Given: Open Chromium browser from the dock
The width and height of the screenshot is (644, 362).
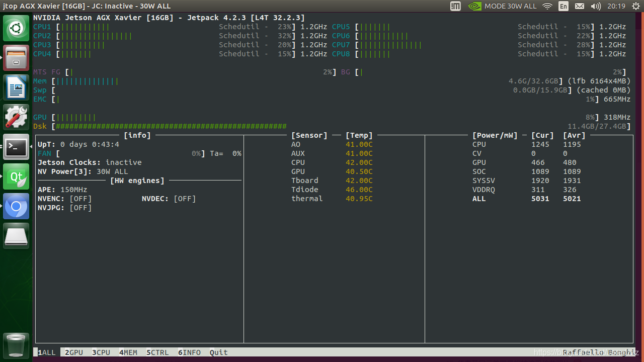Looking at the screenshot, I should 17,206.
